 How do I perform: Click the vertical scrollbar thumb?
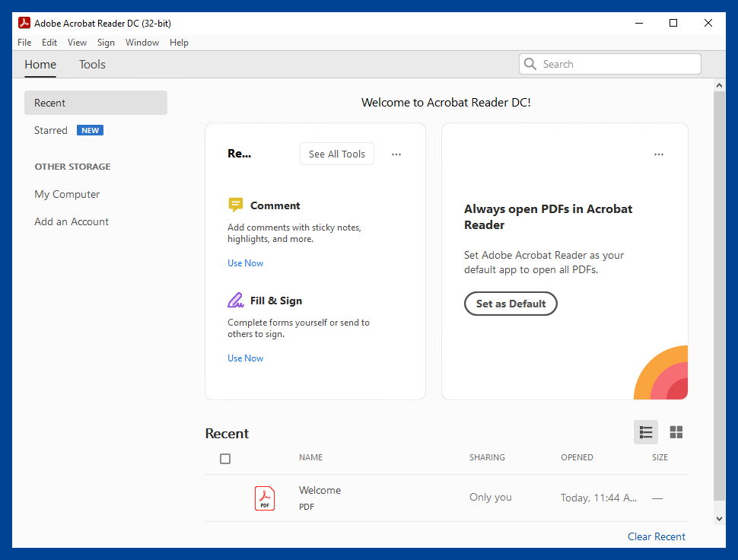tap(719, 296)
